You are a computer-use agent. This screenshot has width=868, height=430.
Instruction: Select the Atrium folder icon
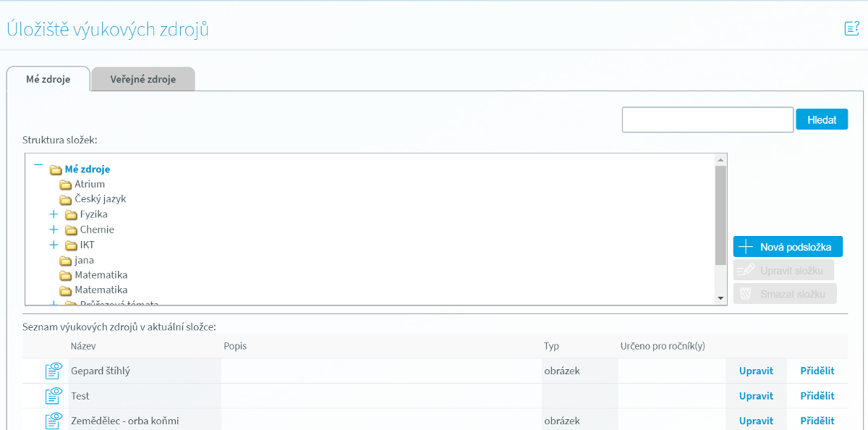point(66,185)
